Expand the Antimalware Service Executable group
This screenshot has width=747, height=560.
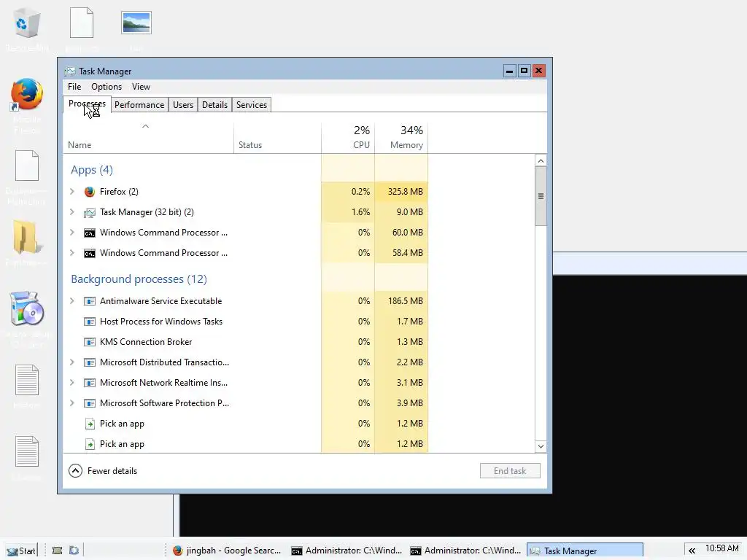(72, 301)
